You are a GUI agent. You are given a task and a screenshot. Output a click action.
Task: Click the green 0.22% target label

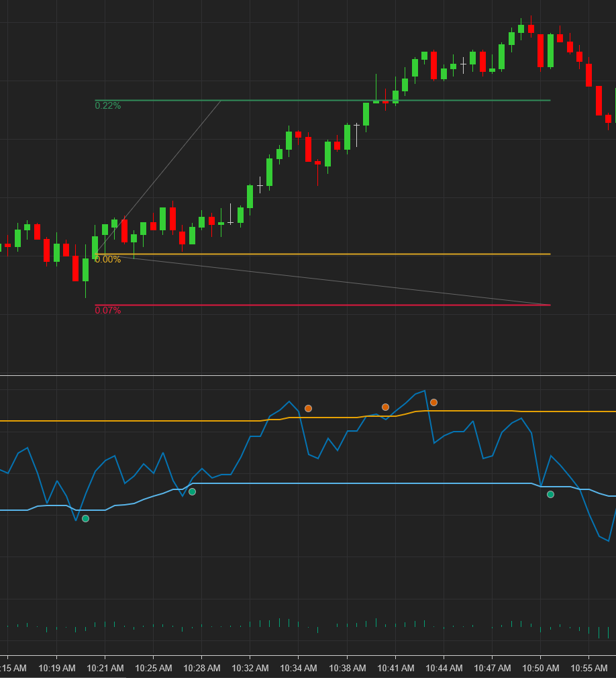[107, 106]
